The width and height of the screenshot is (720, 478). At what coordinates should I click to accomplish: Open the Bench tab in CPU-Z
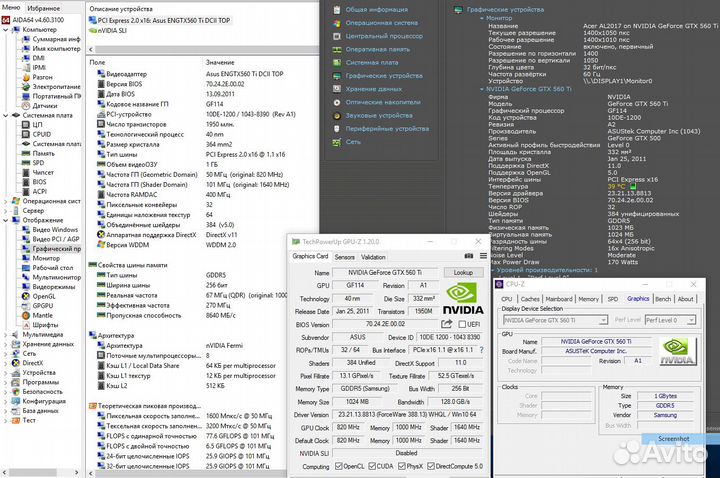(663, 299)
